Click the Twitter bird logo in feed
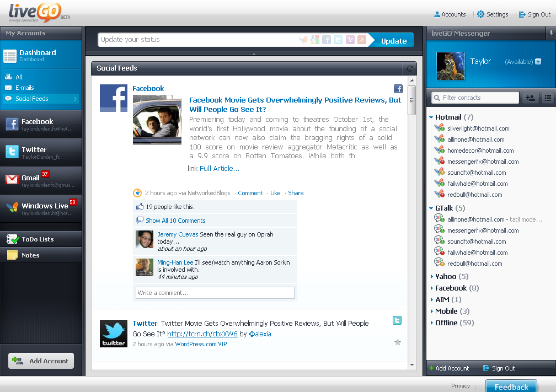Viewport: 556px width, 392px height. [x=114, y=334]
